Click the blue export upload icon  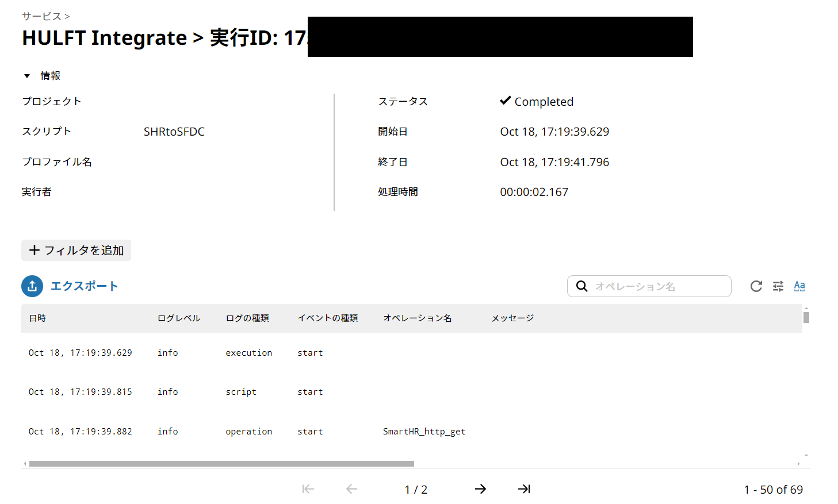tap(32, 286)
